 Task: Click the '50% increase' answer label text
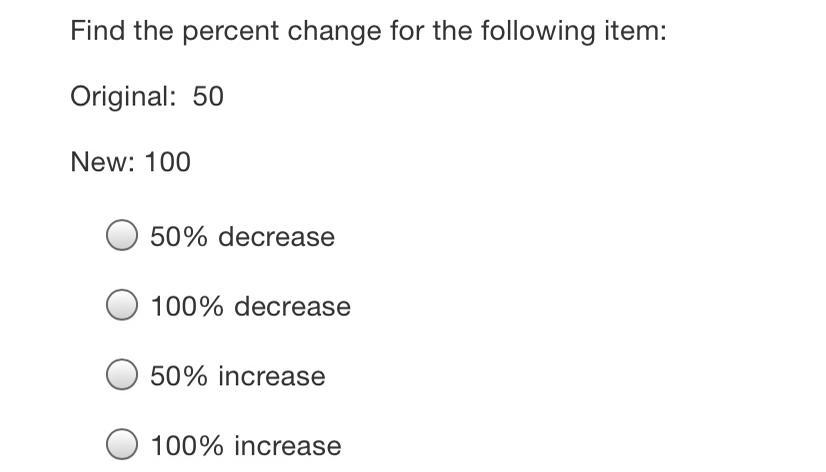pos(237,376)
